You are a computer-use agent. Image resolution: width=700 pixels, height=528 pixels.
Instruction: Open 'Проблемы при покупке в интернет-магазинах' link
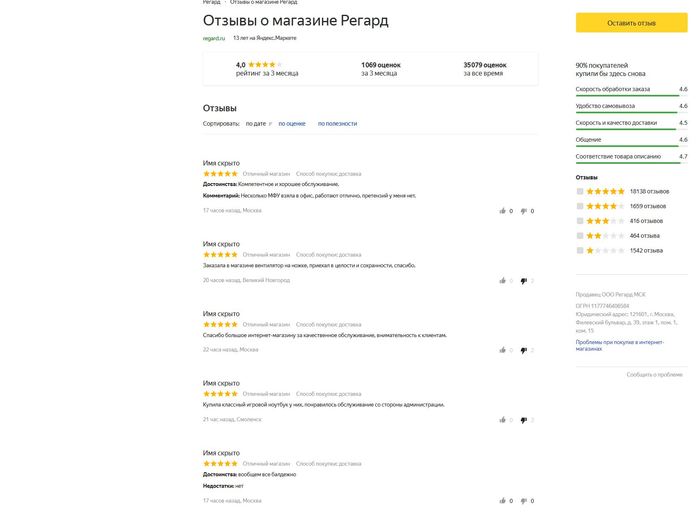(619, 345)
